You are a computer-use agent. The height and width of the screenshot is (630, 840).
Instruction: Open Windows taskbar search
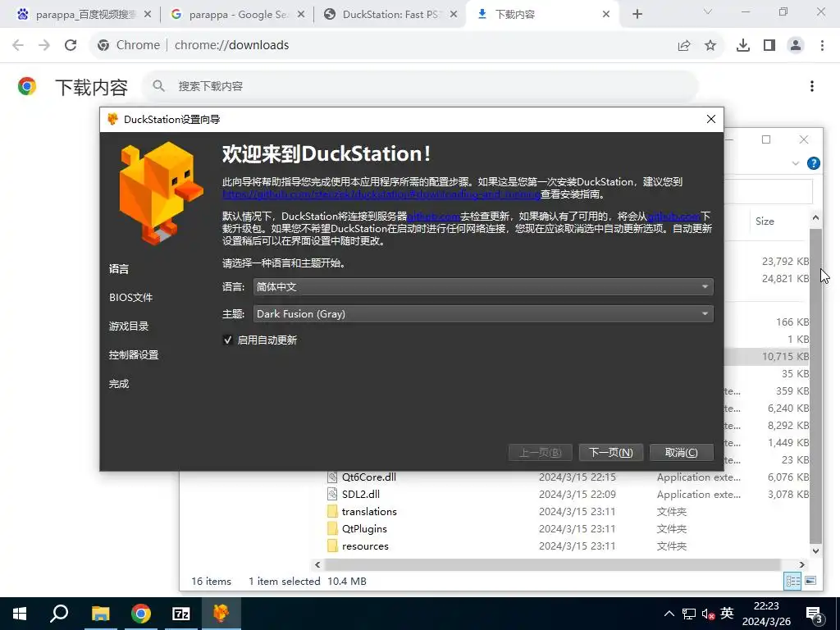[x=59, y=614]
